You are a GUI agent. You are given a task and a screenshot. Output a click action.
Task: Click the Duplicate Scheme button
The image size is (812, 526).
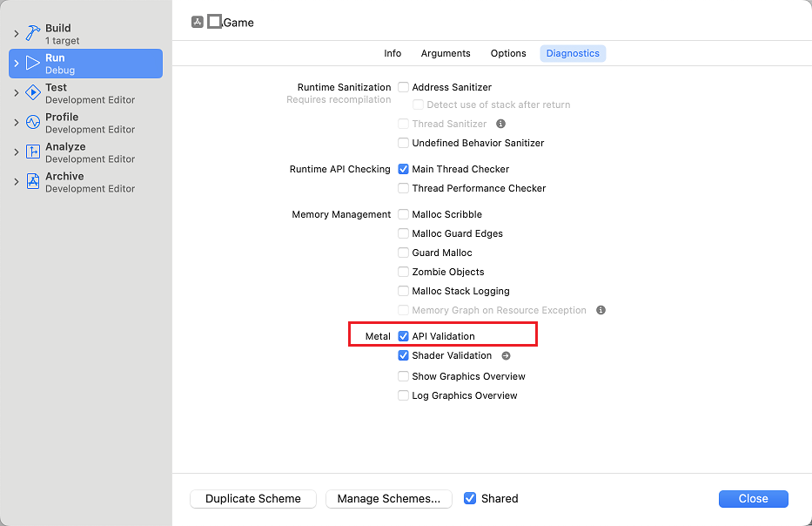pyautogui.click(x=253, y=499)
